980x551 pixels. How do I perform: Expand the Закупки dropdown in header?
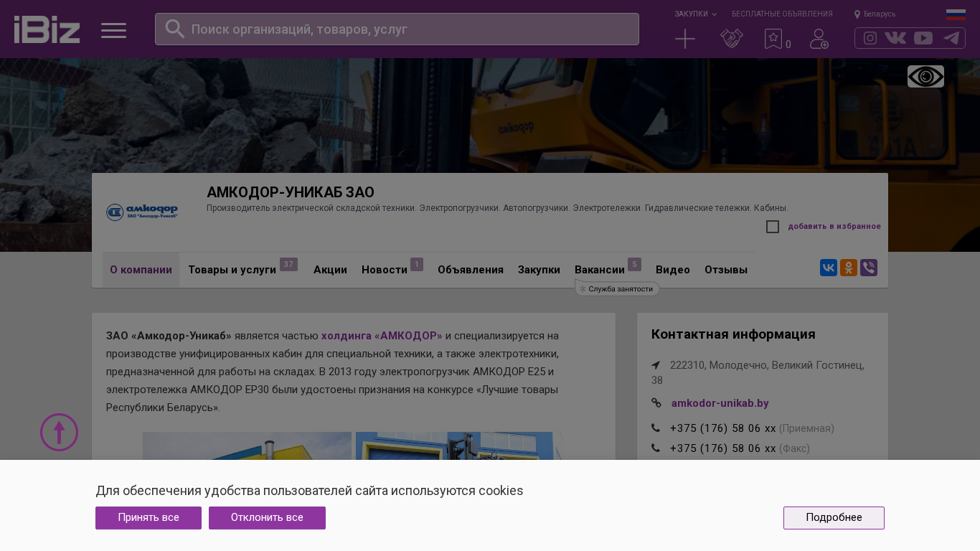tap(695, 14)
